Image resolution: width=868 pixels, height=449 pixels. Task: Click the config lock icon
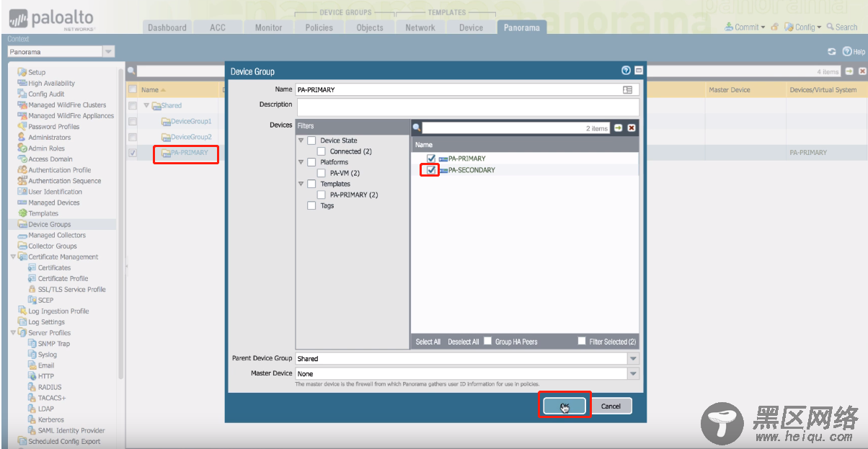[774, 27]
